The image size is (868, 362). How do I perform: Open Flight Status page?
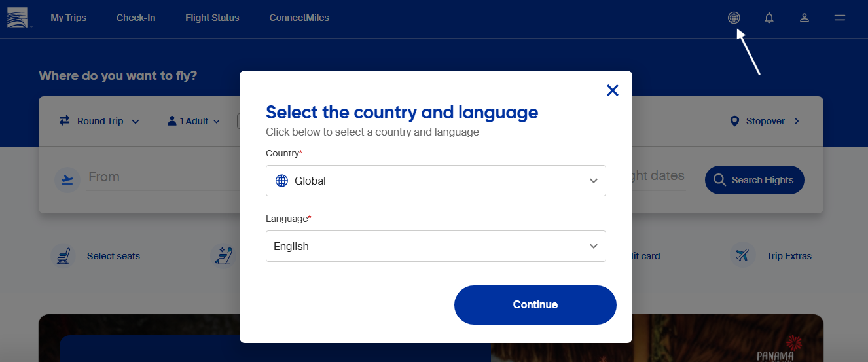pyautogui.click(x=212, y=18)
